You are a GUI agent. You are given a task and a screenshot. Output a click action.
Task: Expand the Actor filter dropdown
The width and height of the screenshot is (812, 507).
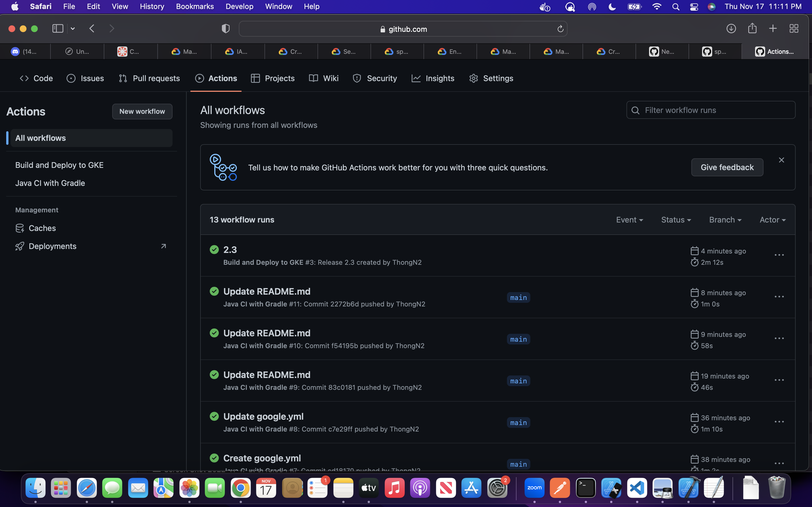(772, 220)
